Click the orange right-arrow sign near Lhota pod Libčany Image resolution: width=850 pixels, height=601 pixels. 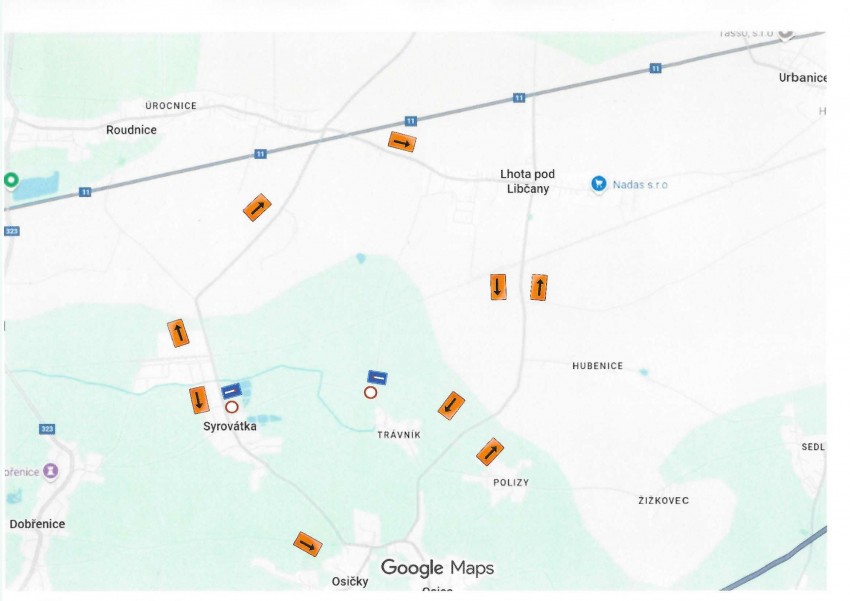(x=402, y=143)
